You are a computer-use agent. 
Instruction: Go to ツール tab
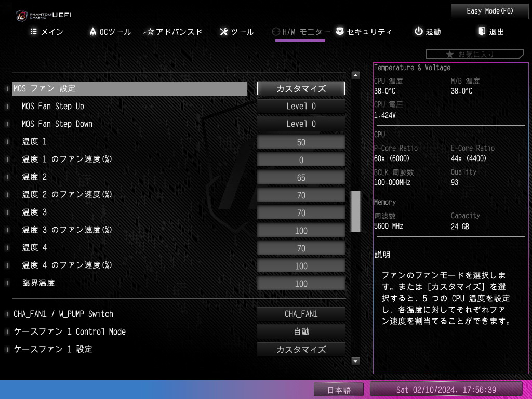(x=236, y=32)
